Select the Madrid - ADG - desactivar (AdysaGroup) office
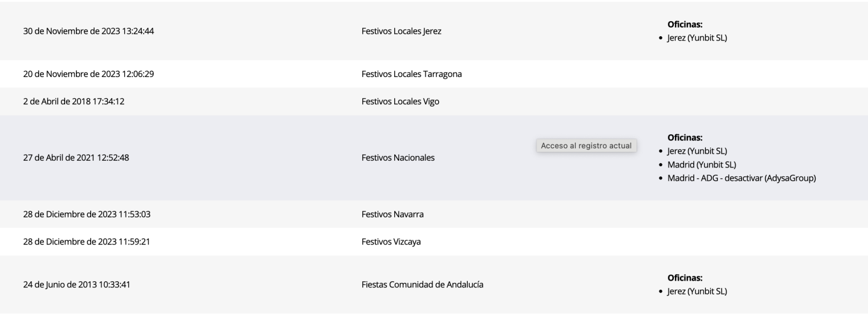 (741, 178)
